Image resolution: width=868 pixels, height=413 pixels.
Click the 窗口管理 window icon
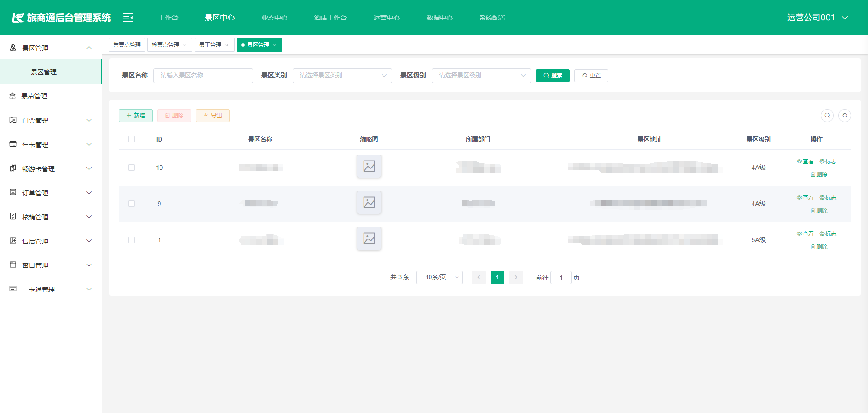click(x=13, y=265)
